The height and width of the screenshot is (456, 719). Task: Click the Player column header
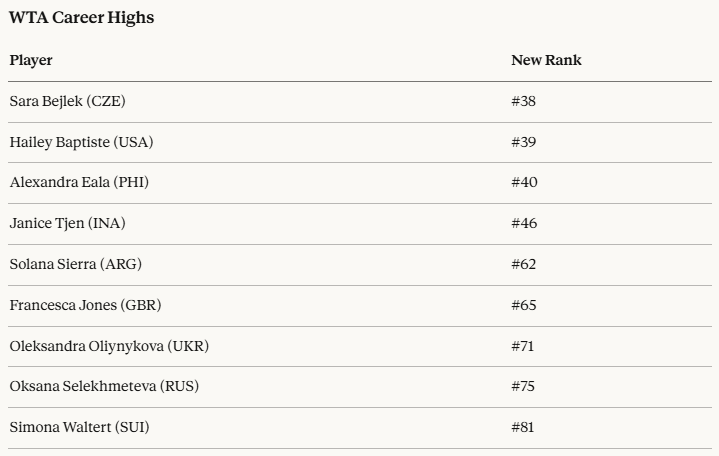(31, 60)
